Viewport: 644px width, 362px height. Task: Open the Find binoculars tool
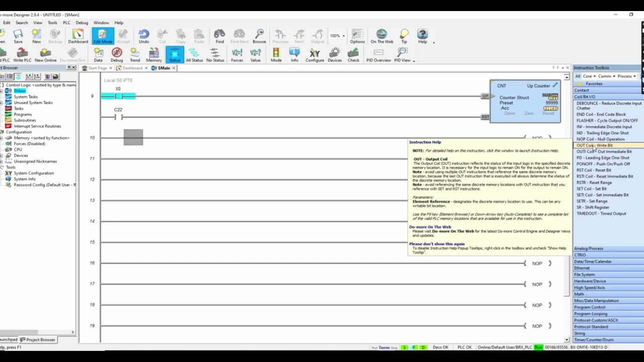coord(219,36)
